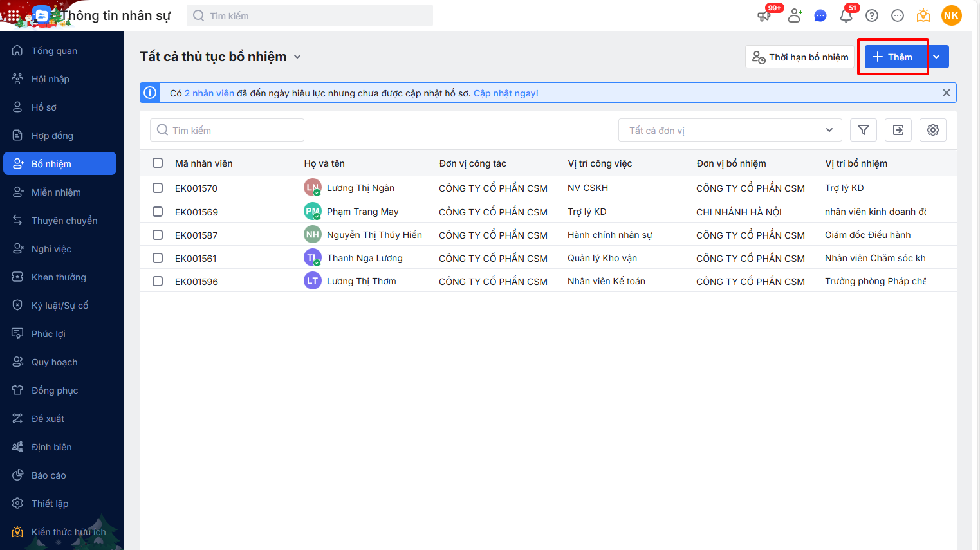Click the Thời hạn bổ nhiệm button

pos(800,57)
